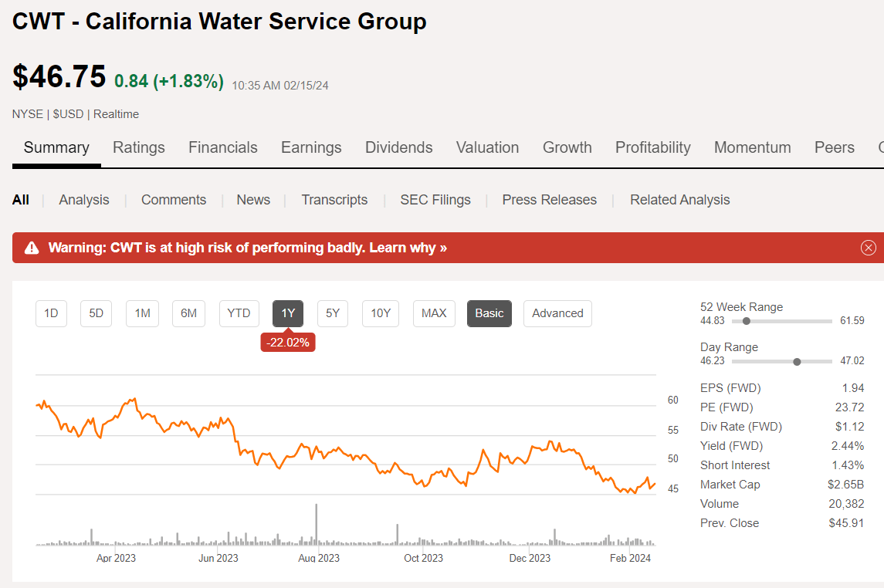Display the MAX chart range
This screenshot has height=588, width=884.
click(434, 313)
